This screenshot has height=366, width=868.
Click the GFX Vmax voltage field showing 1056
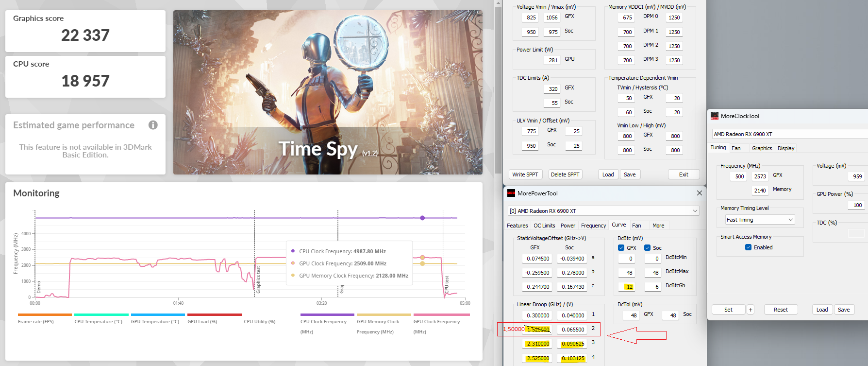551,17
